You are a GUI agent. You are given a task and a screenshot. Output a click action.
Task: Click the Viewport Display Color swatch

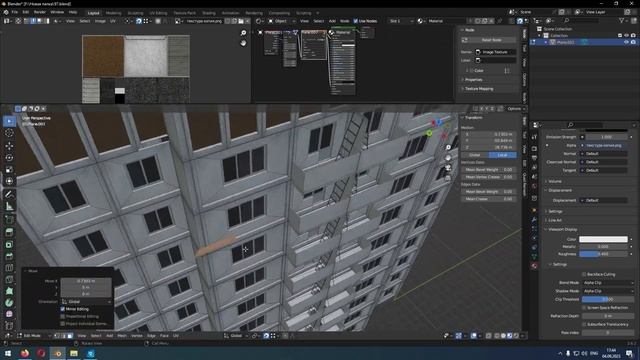click(603, 239)
